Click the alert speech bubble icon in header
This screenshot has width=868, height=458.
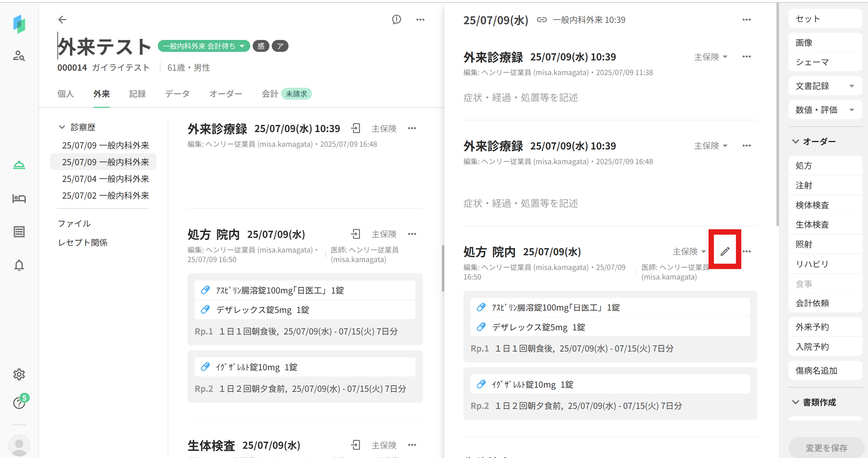click(396, 20)
